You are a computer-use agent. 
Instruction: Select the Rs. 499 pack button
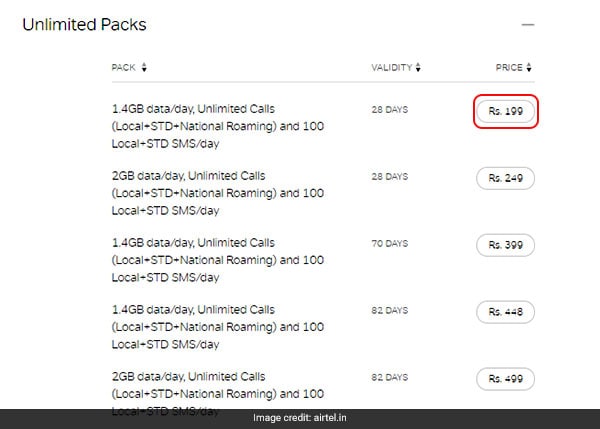coord(506,379)
